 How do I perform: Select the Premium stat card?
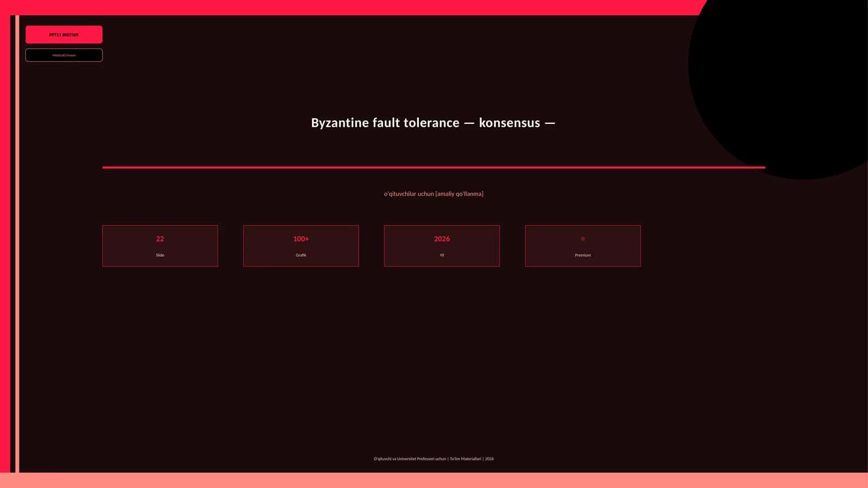pos(583,246)
